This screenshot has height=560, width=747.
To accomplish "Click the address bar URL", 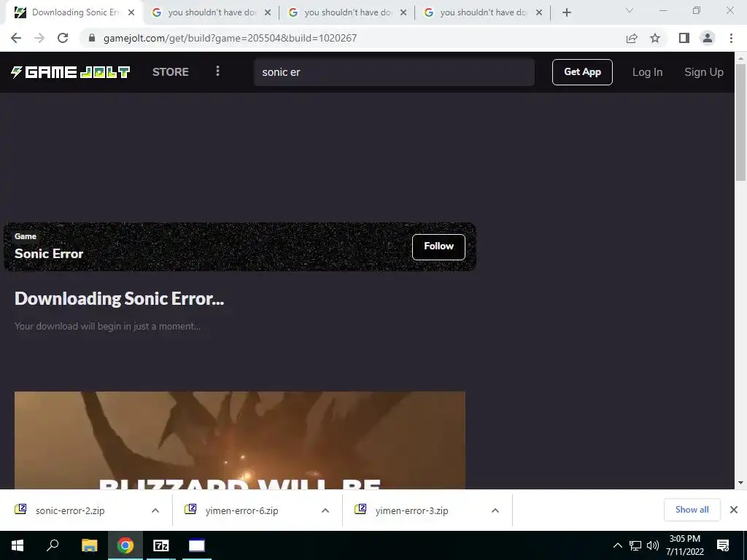I will (230, 38).
